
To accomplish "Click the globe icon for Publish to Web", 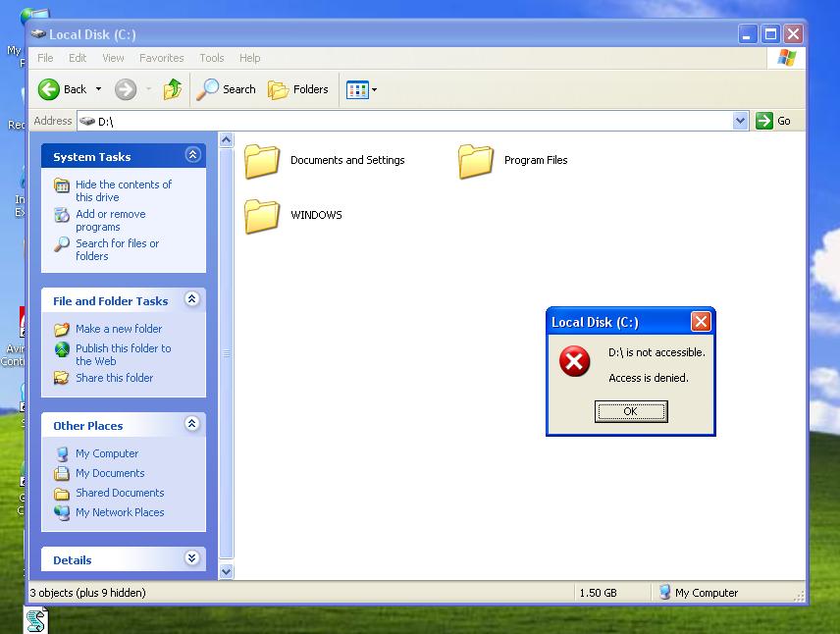I will (x=62, y=349).
